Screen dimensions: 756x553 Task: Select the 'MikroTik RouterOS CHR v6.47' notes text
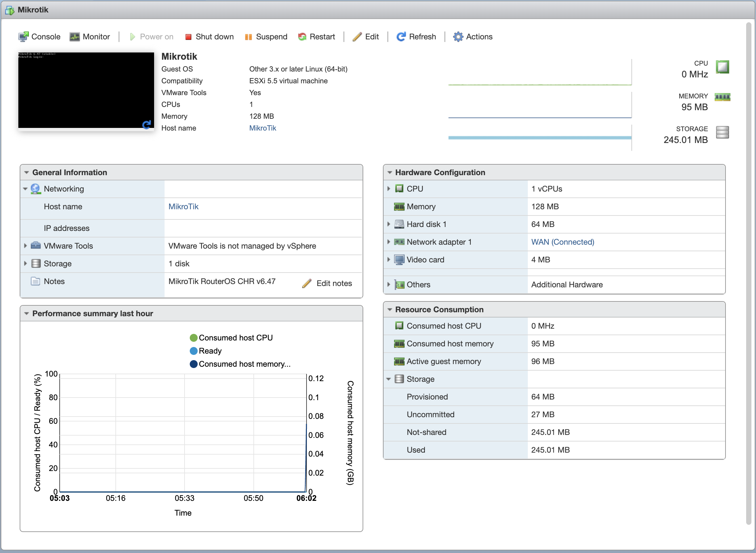pyautogui.click(x=222, y=281)
